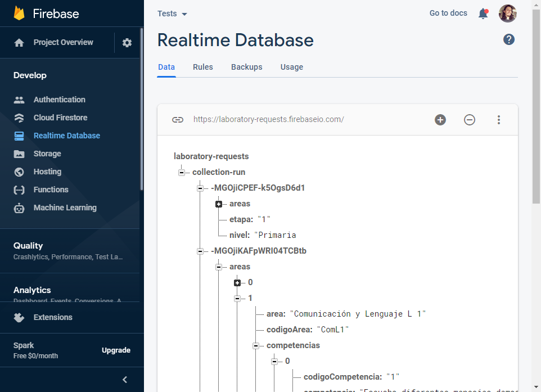Click the Authentication people icon
541x392 pixels.
(x=19, y=100)
